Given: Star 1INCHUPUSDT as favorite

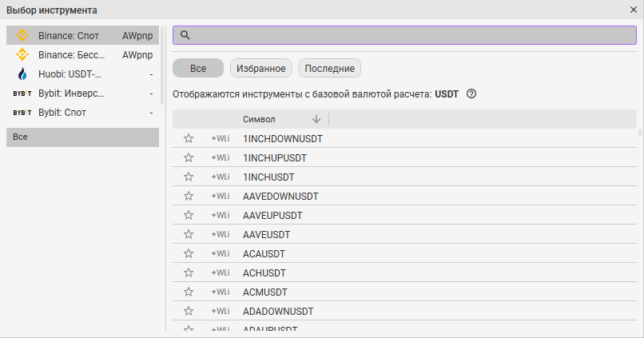Looking at the screenshot, I should click(x=189, y=157).
